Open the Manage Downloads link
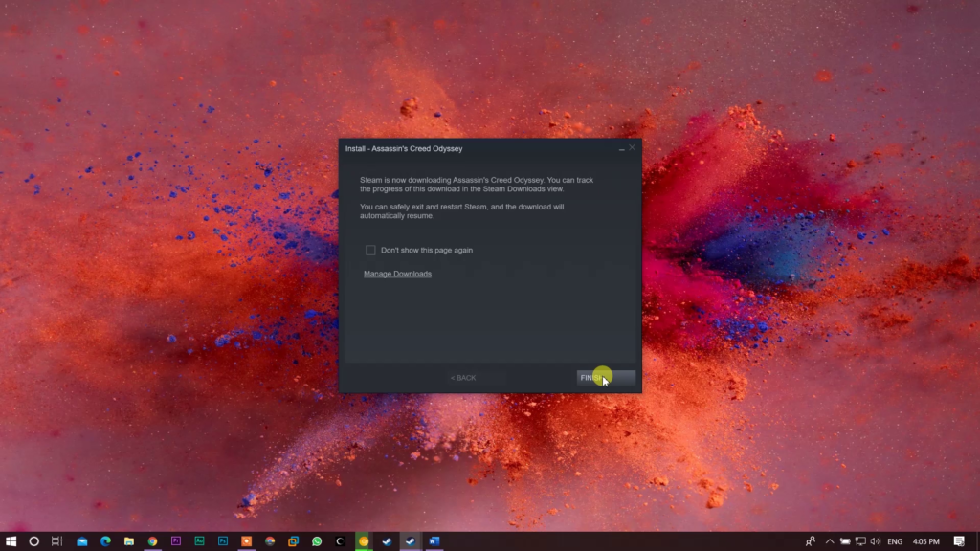This screenshot has height=551, width=980. coord(397,274)
